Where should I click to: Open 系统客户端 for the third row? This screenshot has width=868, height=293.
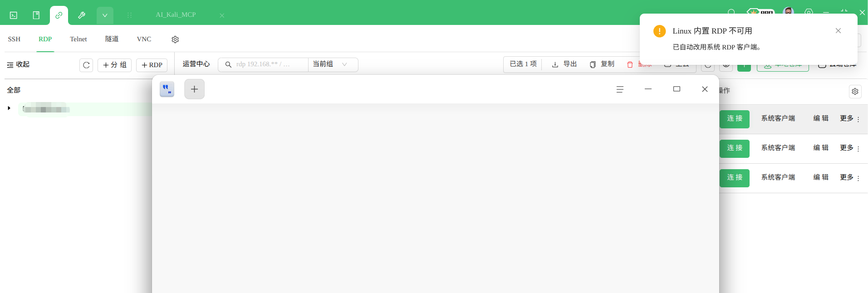click(x=778, y=177)
